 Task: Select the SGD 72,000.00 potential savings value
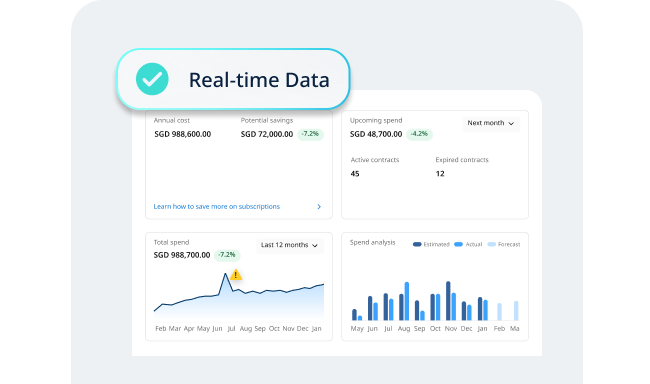pyautogui.click(x=267, y=134)
